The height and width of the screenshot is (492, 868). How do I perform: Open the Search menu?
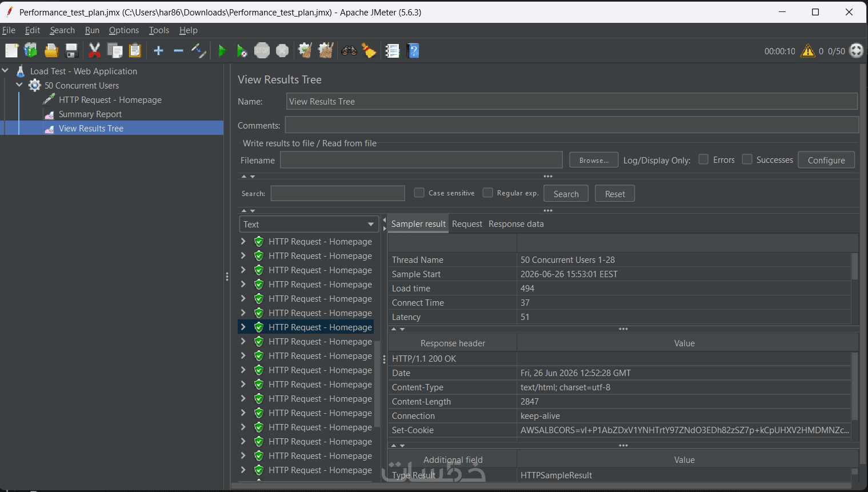coord(62,30)
